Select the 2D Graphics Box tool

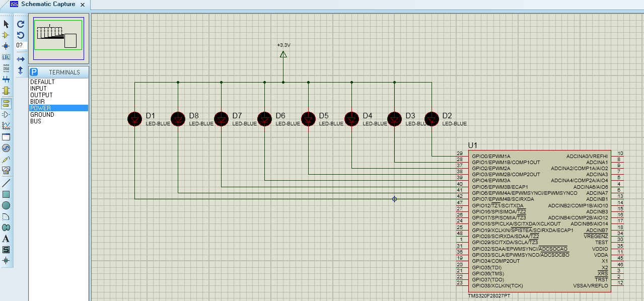point(6,194)
